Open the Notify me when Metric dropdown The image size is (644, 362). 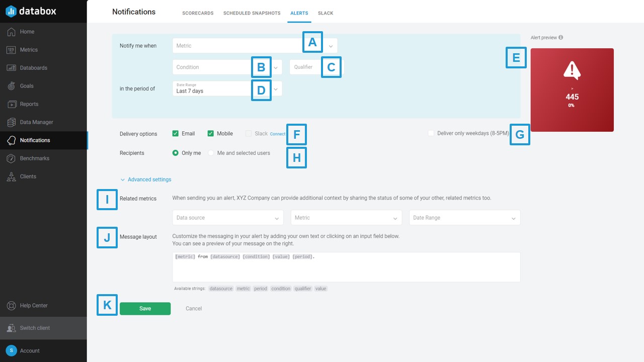255,46
